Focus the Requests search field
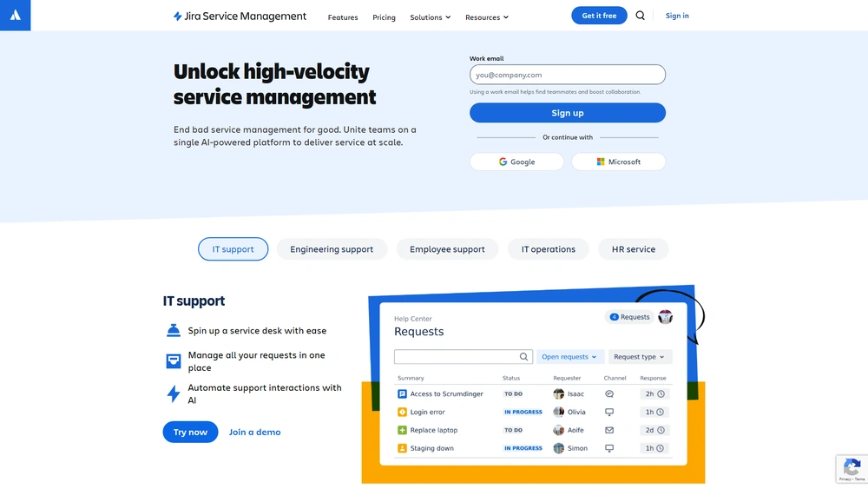 click(464, 357)
